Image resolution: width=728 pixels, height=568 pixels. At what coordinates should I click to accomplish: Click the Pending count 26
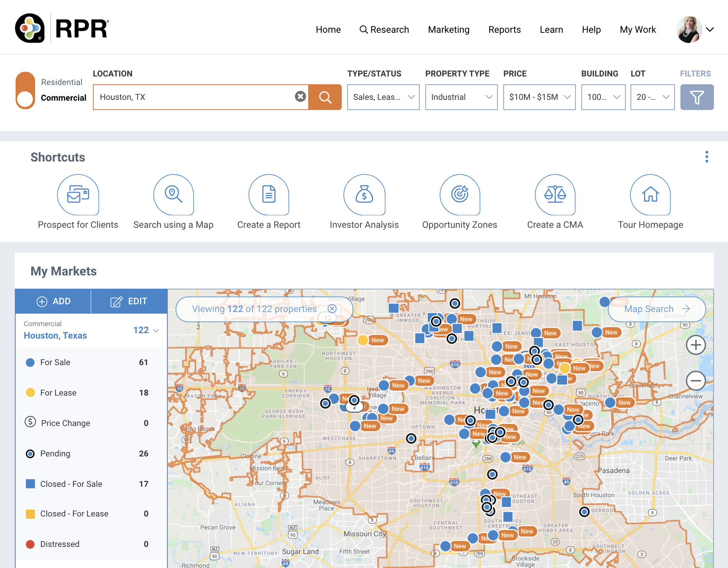click(x=144, y=454)
